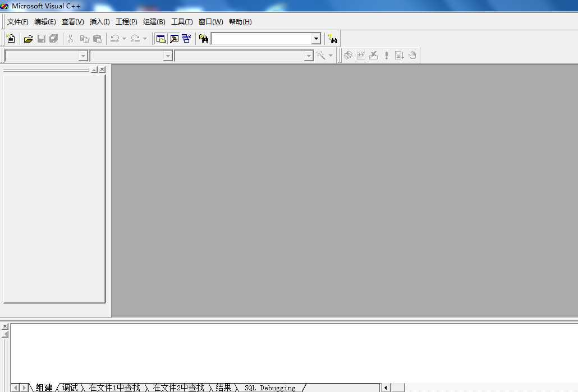Open a file with folder icon
578x392 pixels.
[29, 39]
